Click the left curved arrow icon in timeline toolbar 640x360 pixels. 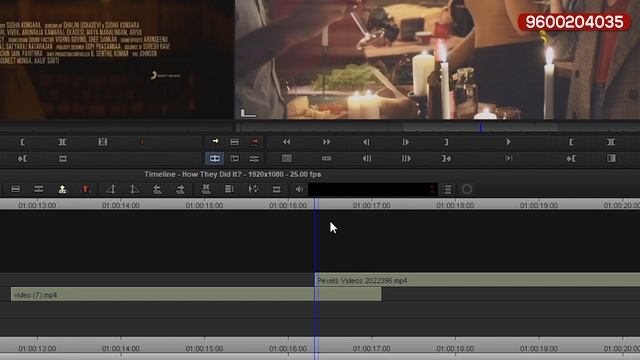[157, 189]
